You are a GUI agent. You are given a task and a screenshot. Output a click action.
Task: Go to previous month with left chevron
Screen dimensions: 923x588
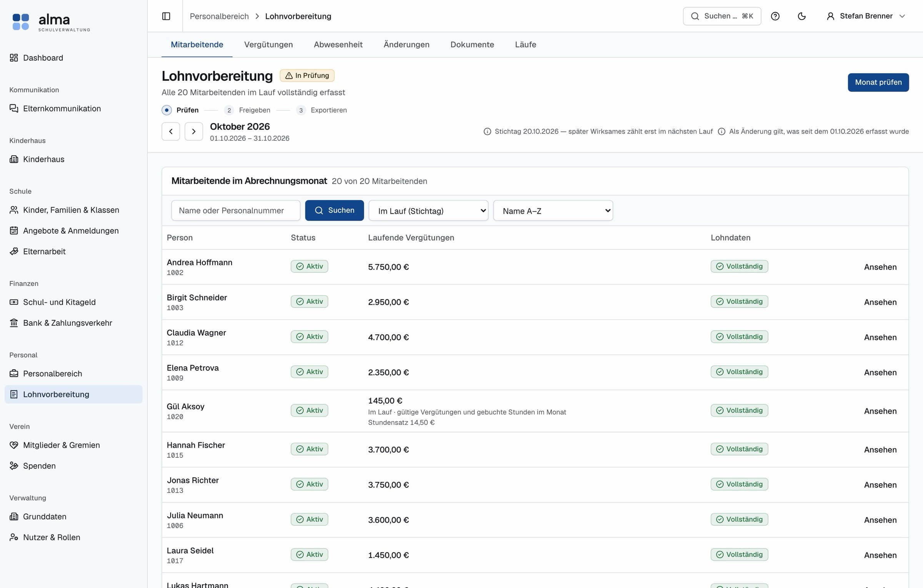[x=171, y=131]
